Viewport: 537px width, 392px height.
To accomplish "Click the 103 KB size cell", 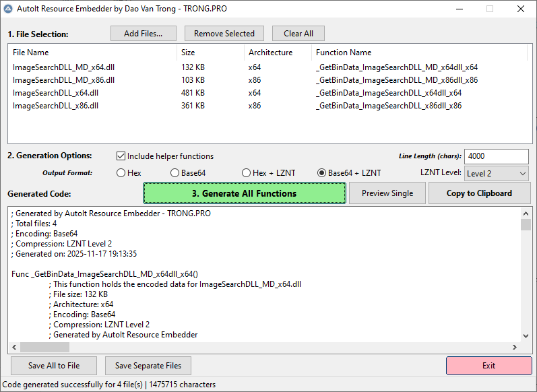I will coord(193,80).
